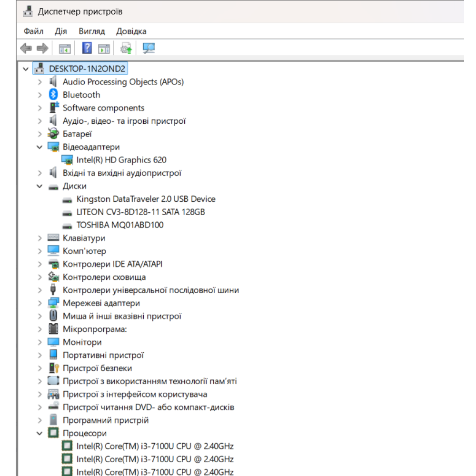Click the show action pane toolbar icon
This screenshot has height=476, width=476.
[x=104, y=48]
